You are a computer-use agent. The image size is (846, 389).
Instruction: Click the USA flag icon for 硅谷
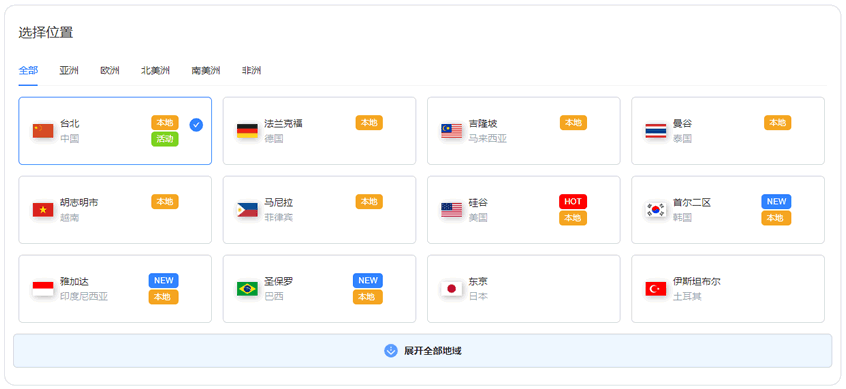point(452,210)
